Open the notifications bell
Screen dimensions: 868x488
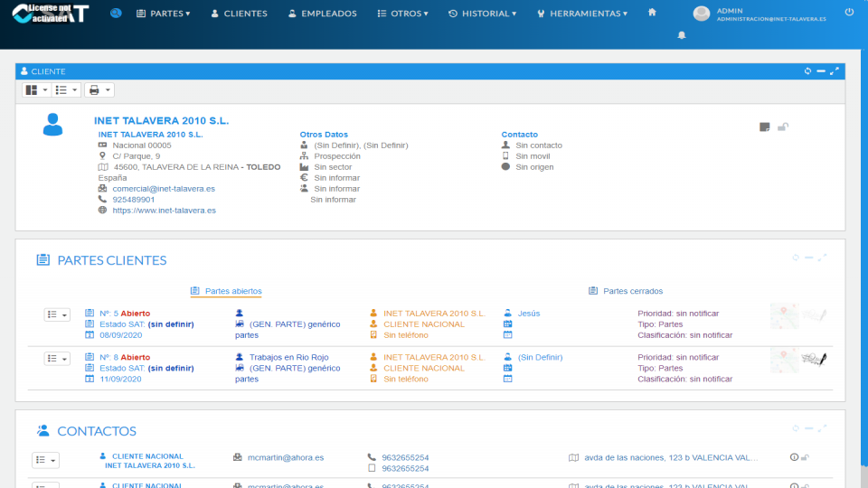coord(682,35)
